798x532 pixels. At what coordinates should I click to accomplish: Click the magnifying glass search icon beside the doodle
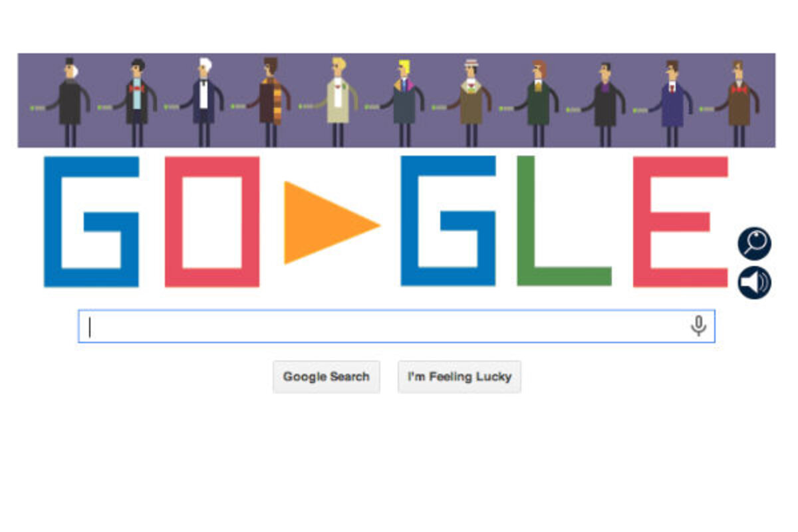(754, 243)
